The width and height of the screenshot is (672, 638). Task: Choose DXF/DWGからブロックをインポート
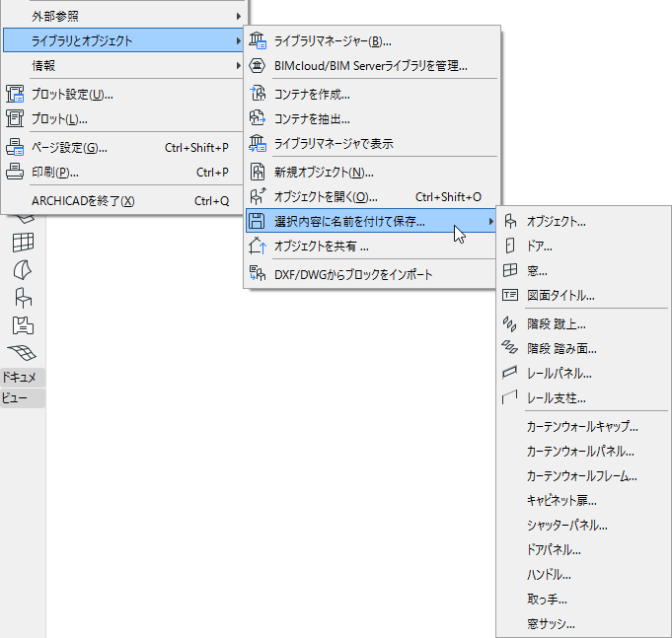372,274
